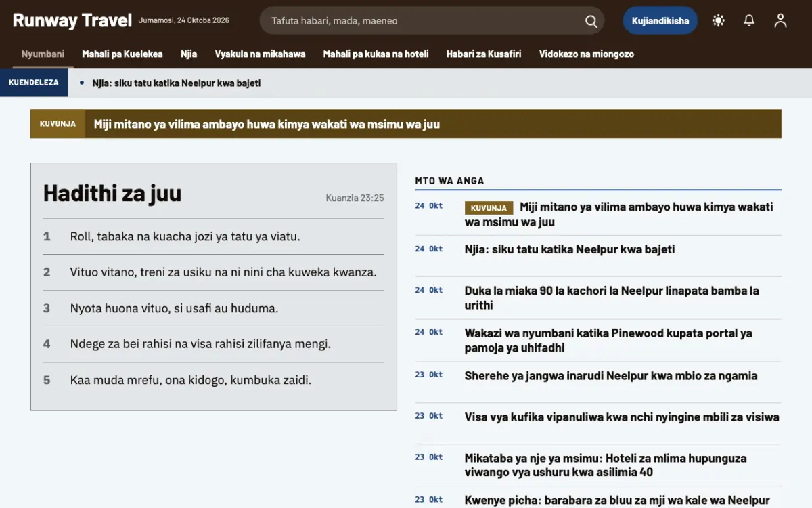Viewport: 812px width, 508px height.
Task: Open Mahali pa kukaa na hoteli section
Action: coord(376,54)
